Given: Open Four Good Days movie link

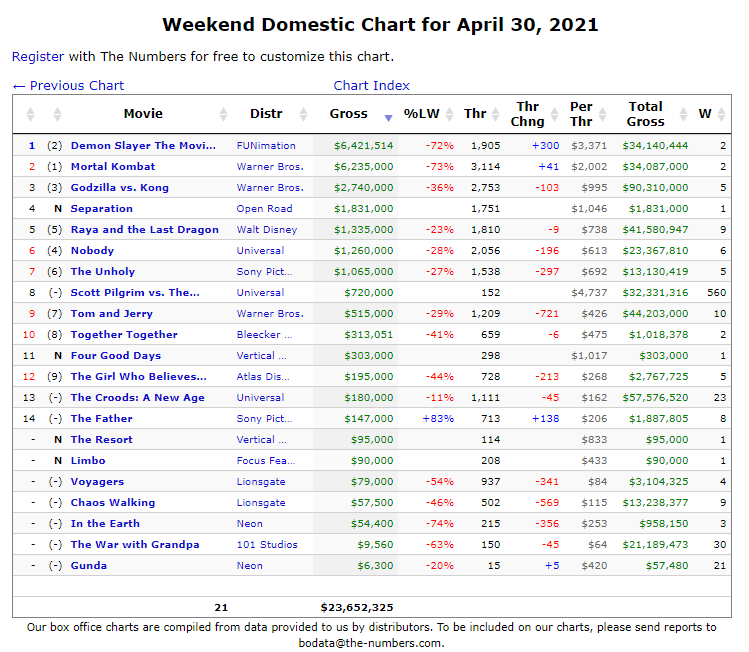Looking at the screenshot, I should 116,356.
